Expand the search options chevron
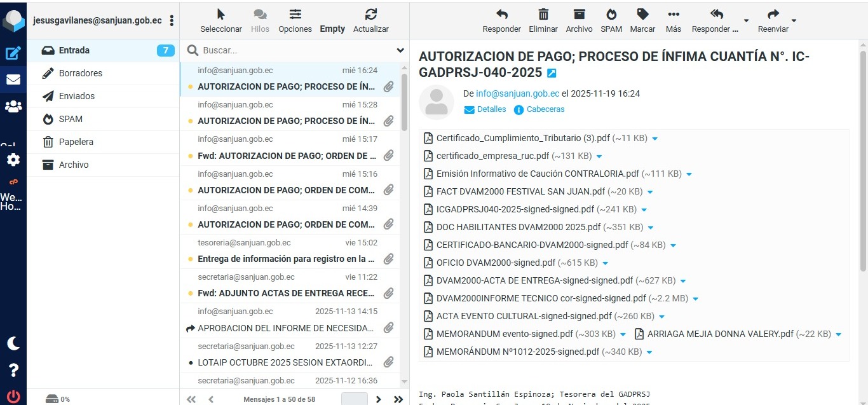Image resolution: width=868 pixels, height=405 pixels. (x=400, y=50)
